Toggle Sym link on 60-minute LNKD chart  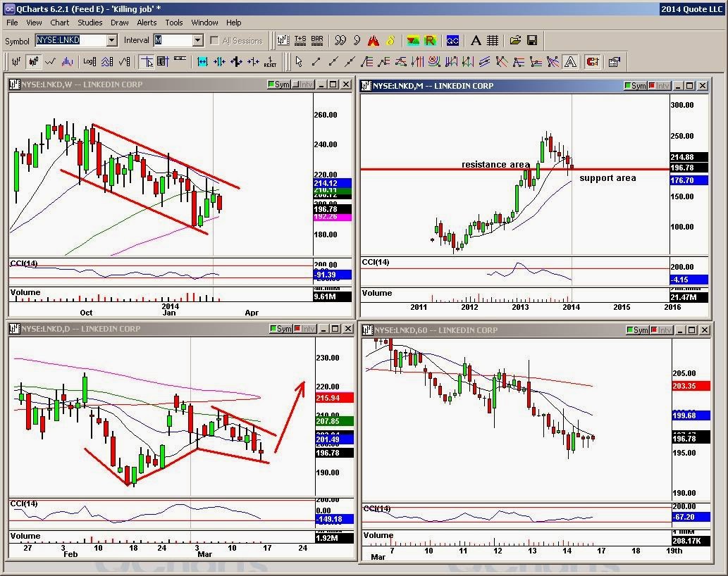tap(638, 330)
